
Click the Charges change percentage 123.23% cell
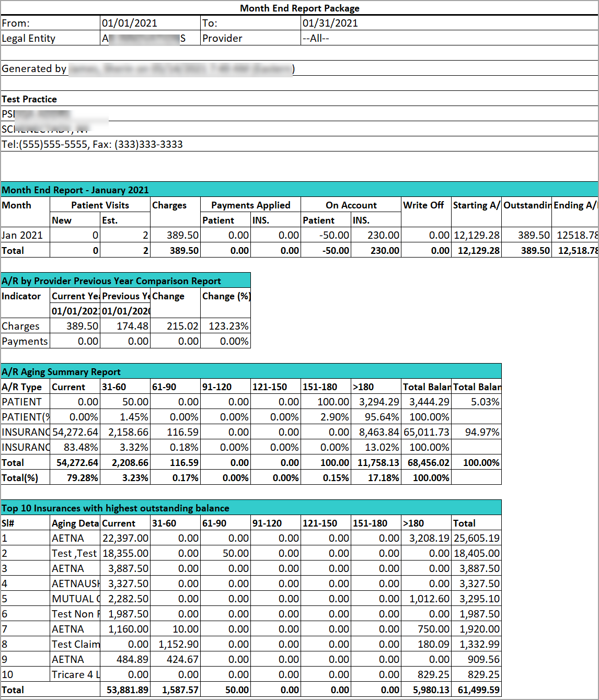click(x=228, y=326)
